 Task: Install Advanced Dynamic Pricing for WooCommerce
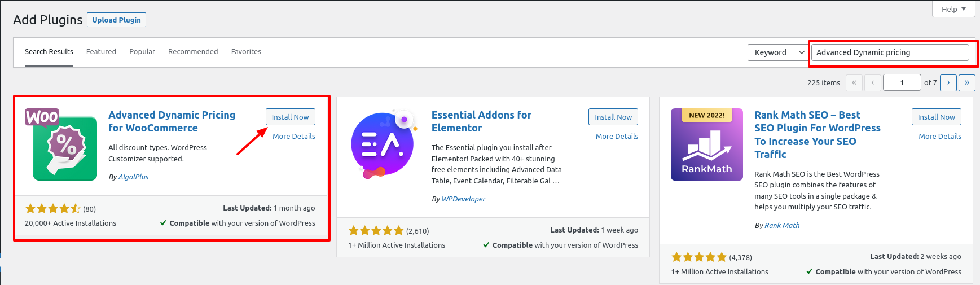tap(291, 117)
